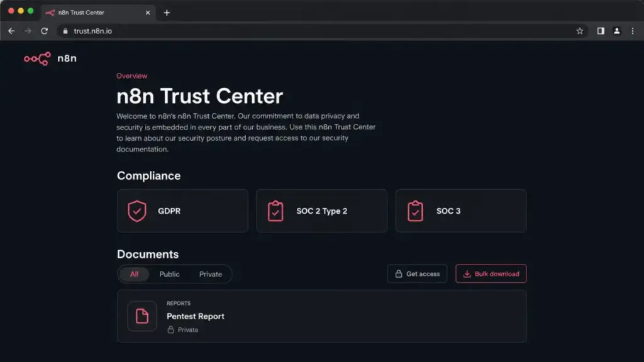Click the Compliance section heading
The image size is (644, 362).
tap(148, 176)
